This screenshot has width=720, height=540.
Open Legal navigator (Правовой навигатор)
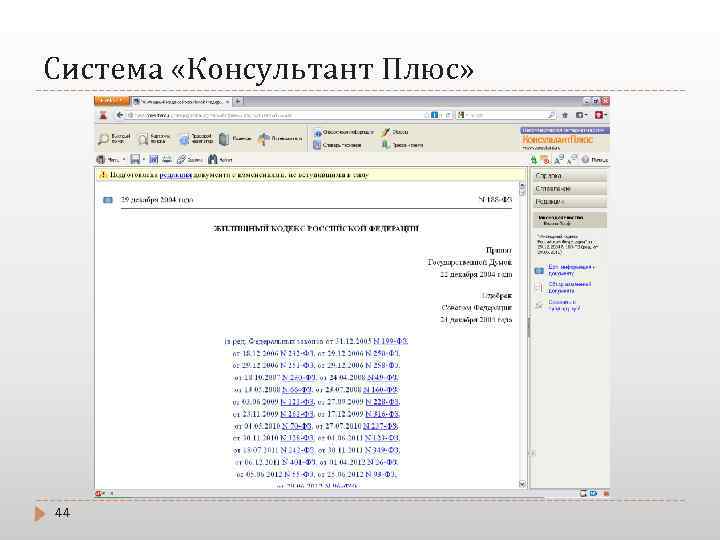pos(196,138)
